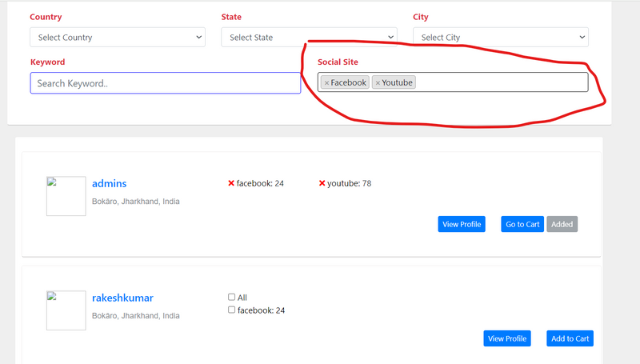Expand the Select State dropdown
Screen dimensions: 640x364
click(x=309, y=38)
